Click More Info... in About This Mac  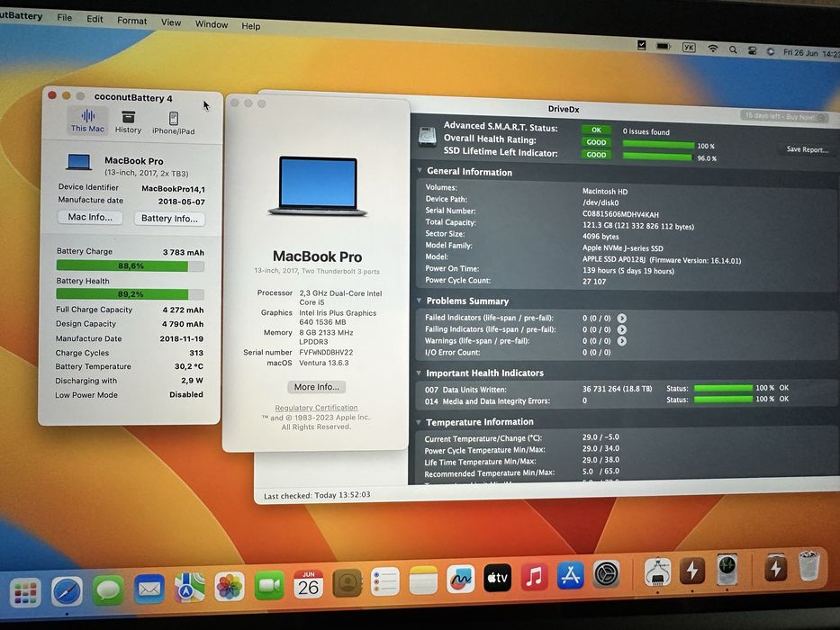316,387
